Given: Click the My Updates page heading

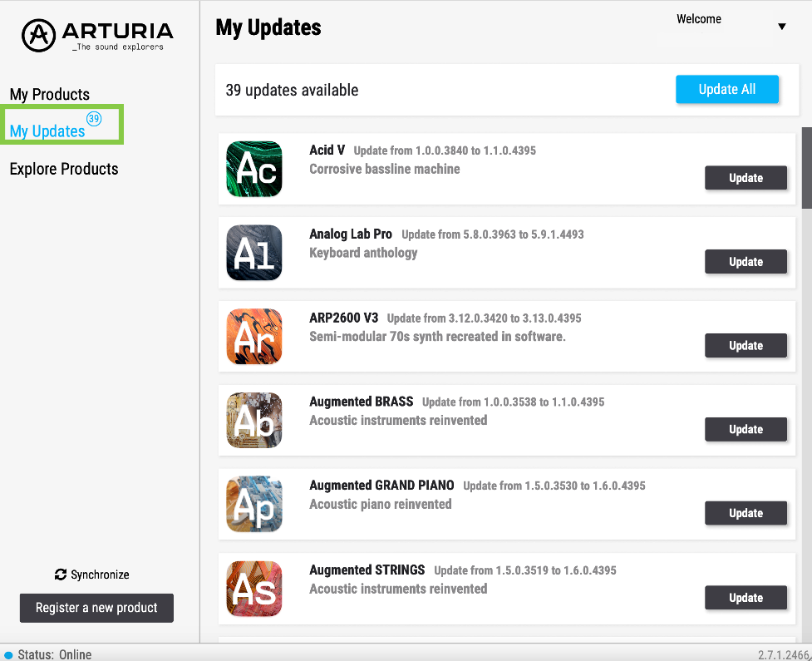Looking at the screenshot, I should click(x=268, y=27).
